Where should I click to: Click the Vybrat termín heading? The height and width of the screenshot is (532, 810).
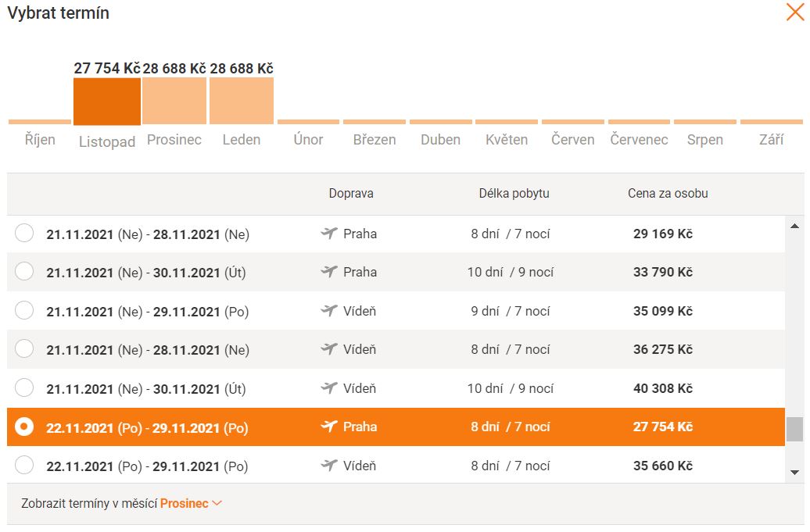coord(59,13)
